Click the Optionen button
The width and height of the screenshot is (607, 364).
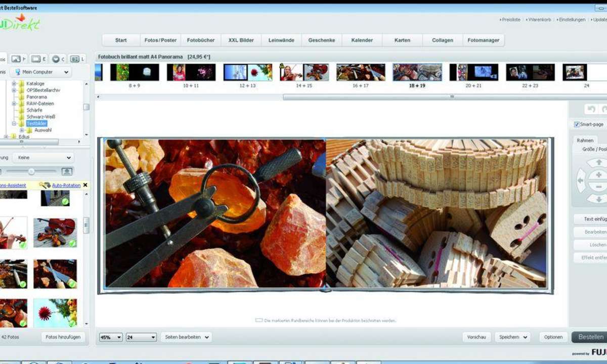[553, 337]
